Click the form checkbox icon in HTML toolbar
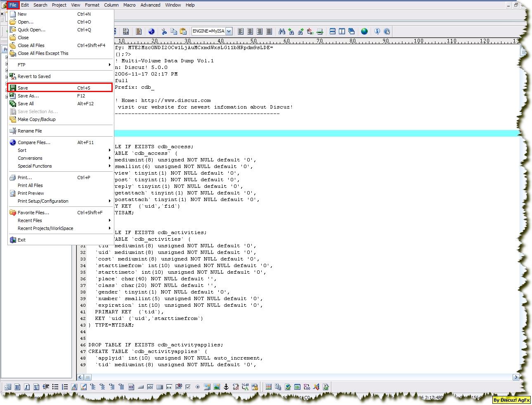 (188, 387)
